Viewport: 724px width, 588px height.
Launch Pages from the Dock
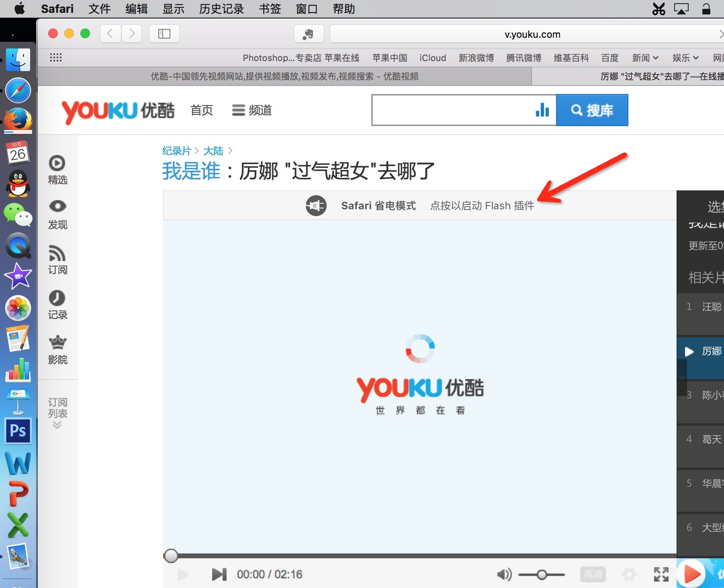18,339
